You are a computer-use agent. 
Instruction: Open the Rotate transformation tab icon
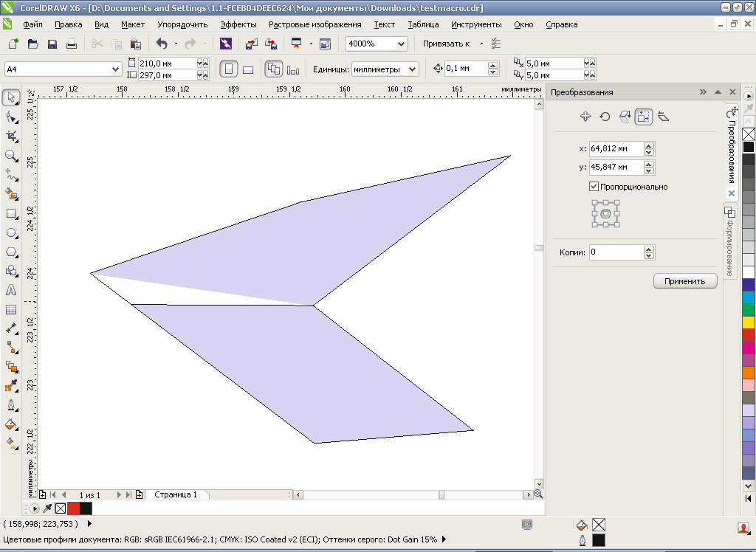pos(605,116)
